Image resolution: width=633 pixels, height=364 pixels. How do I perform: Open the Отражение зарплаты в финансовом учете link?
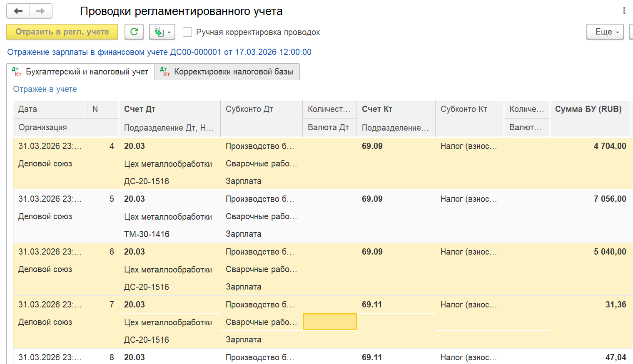click(159, 52)
